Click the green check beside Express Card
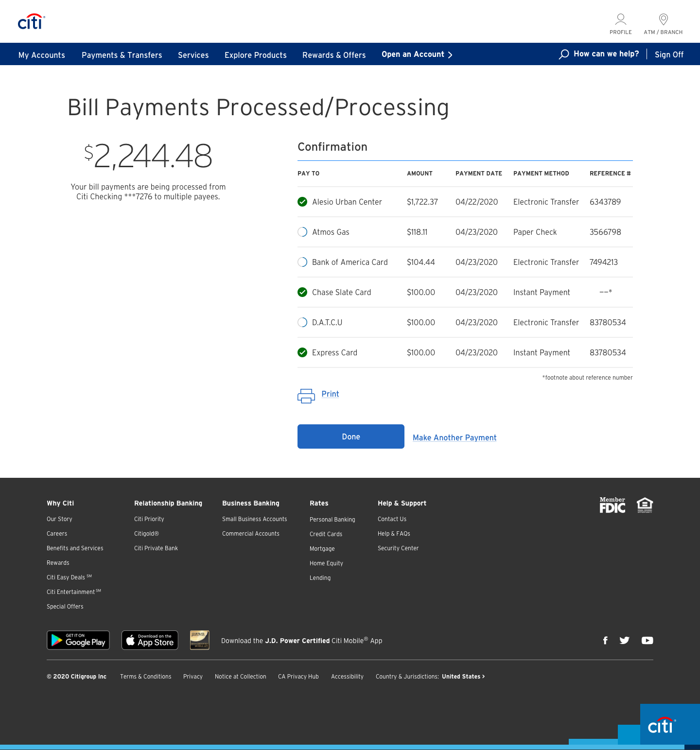This screenshot has height=750, width=700. (x=302, y=352)
